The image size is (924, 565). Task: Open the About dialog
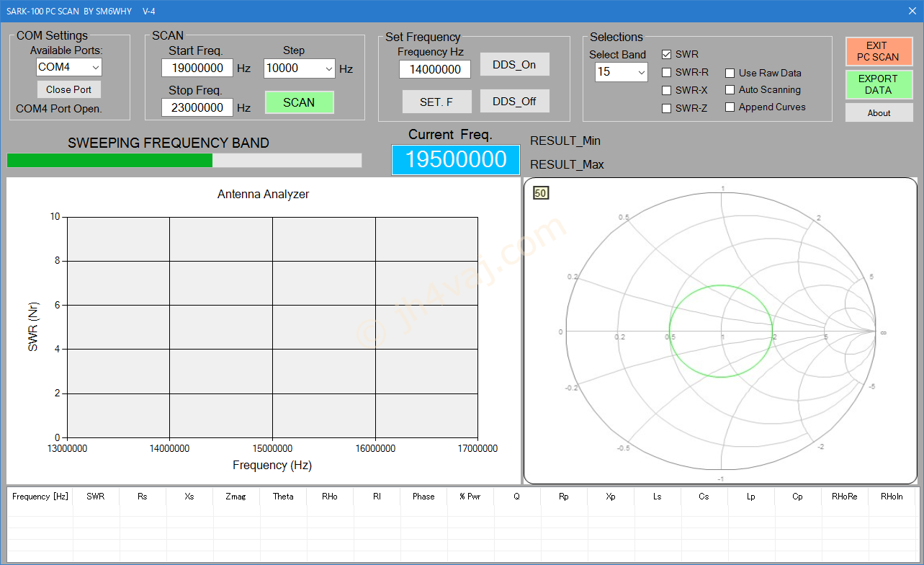click(x=879, y=112)
